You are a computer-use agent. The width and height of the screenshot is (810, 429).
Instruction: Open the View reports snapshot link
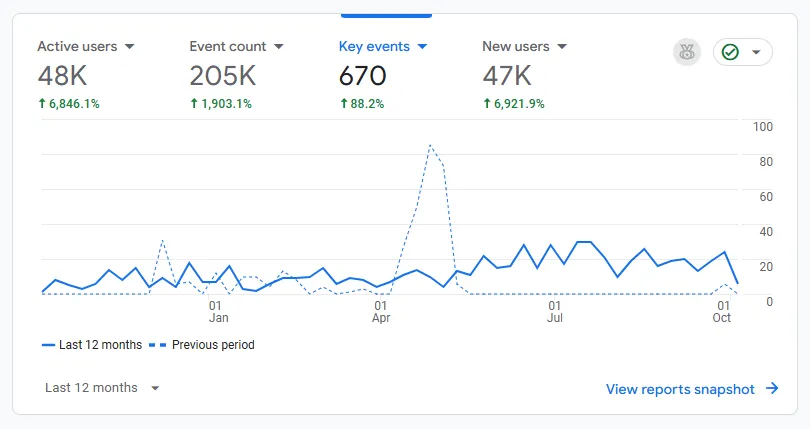coord(680,389)
